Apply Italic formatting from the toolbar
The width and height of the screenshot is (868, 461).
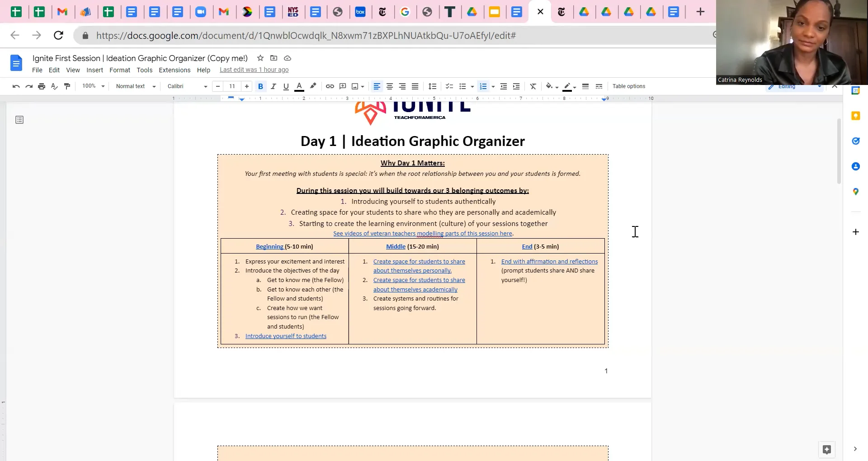274,86
